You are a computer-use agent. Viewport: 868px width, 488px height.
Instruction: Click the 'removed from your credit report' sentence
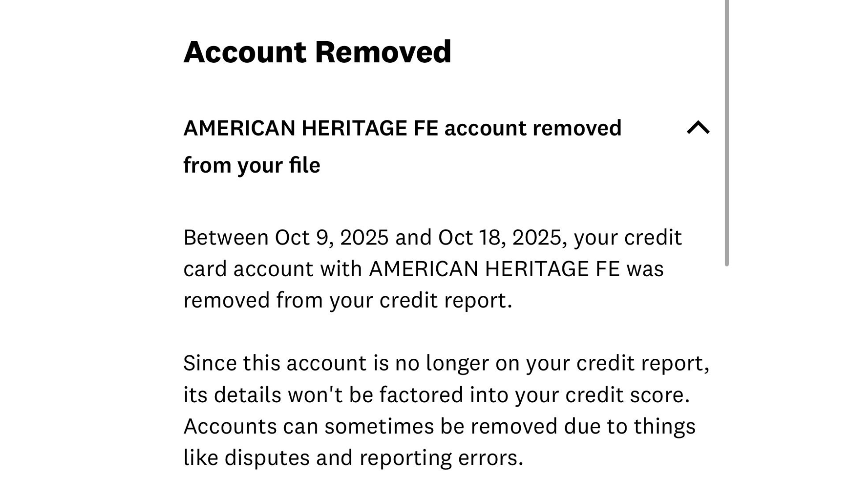pos(347,300)
